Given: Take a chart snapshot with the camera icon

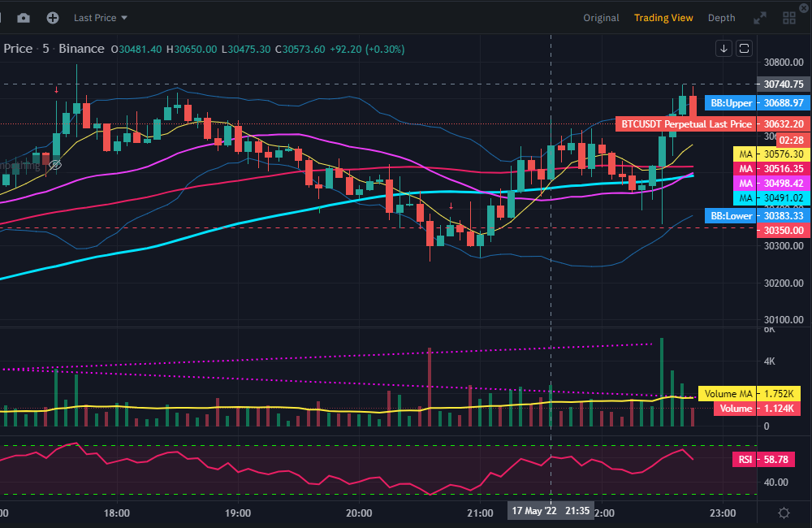Looking at the screenshot, I should click(24, 18).
